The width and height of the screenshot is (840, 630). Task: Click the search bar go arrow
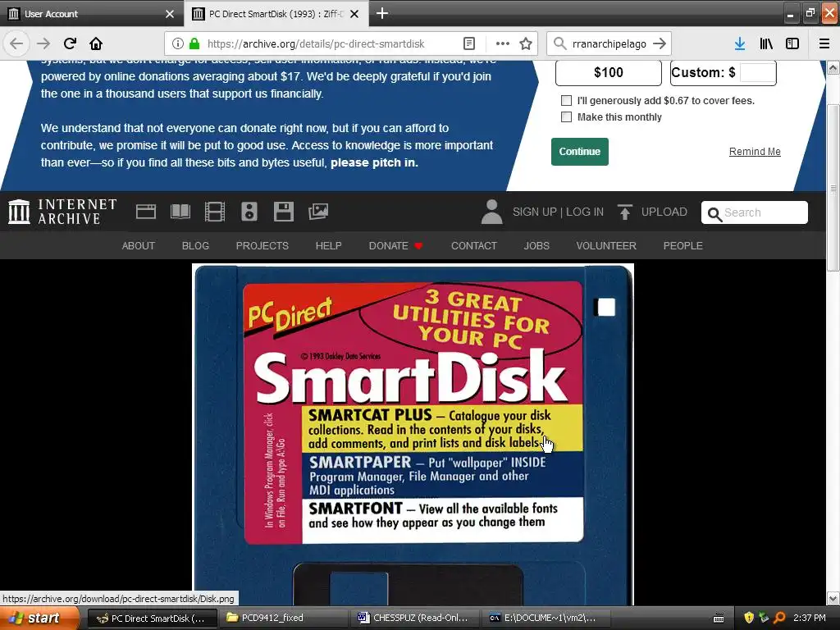pos(660,43)
